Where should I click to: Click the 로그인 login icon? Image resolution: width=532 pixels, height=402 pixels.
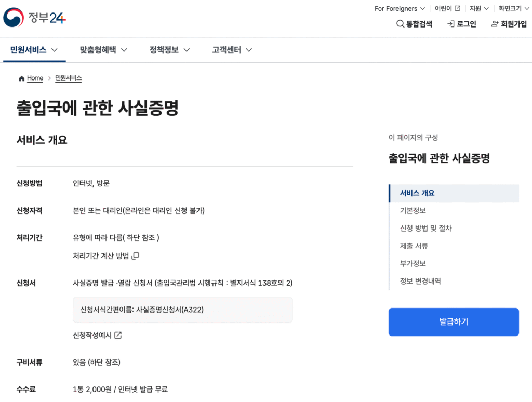coord(451,24)
